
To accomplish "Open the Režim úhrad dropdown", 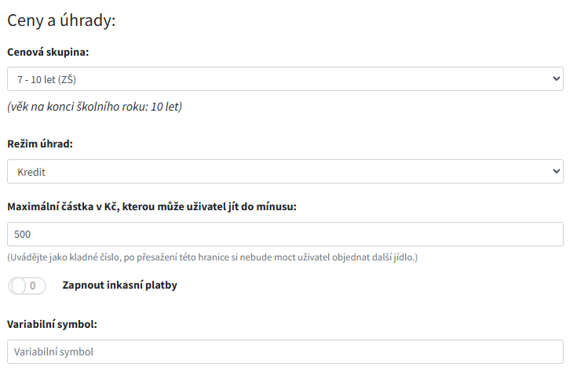I will tap(284, 171).
